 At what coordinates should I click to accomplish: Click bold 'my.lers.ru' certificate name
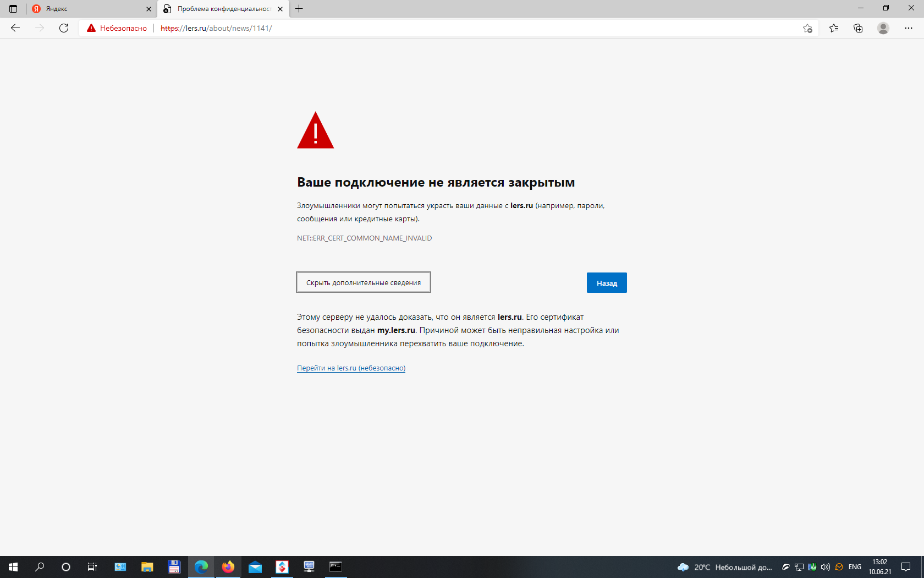point(396,330)
